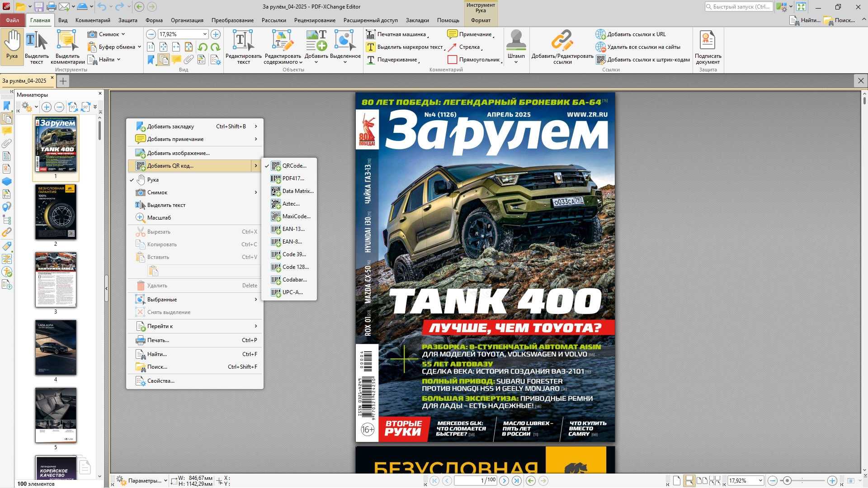The image size is (868, 488).
Task: Click Свойства... in the context menu
Action: (x=160, y=381)
